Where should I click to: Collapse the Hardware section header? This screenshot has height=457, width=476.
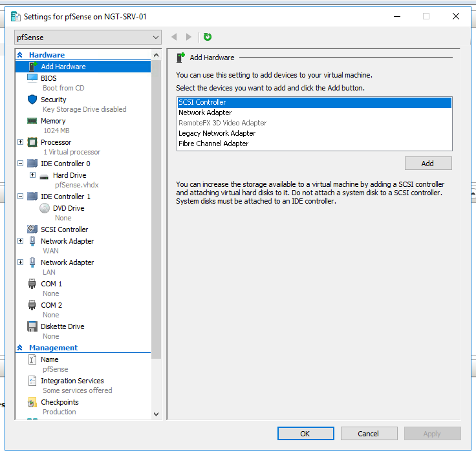20,56
